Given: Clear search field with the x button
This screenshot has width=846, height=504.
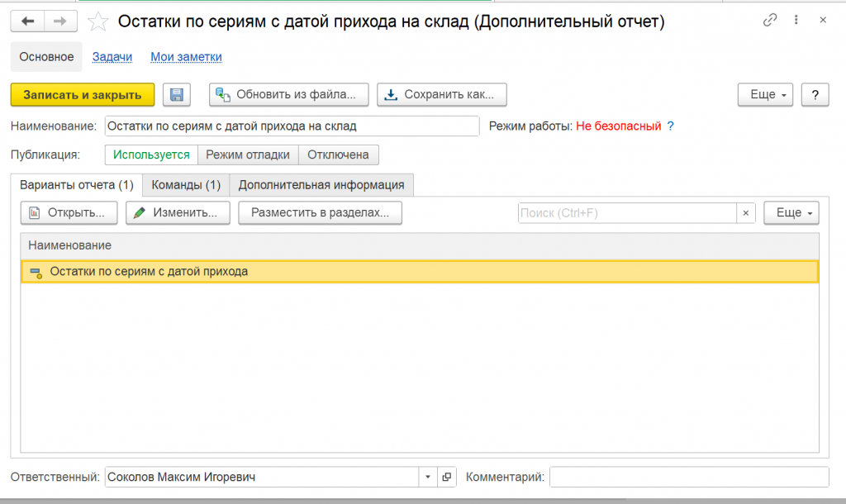Looking at the screenshot, I should click(x=746, y=213).
